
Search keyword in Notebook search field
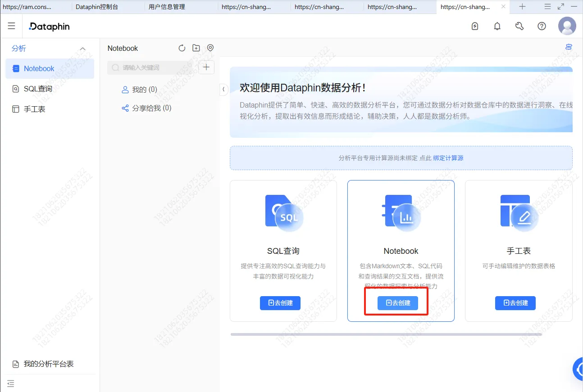[152, 68]
